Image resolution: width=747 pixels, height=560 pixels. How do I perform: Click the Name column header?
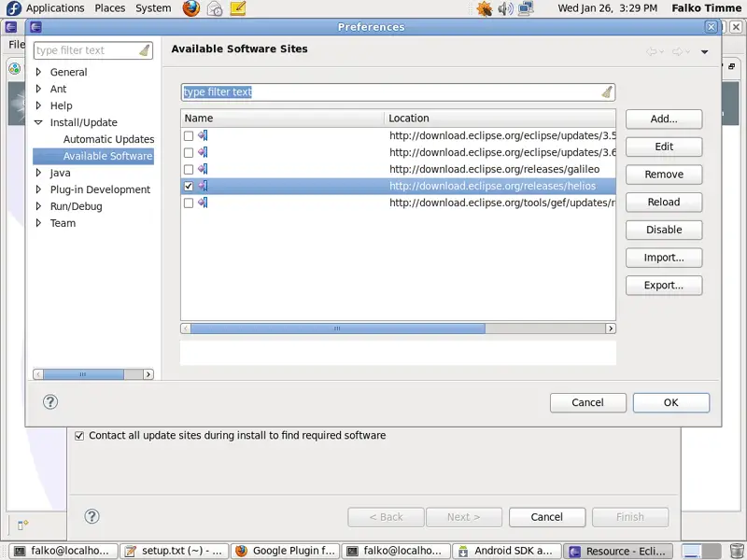283,119
